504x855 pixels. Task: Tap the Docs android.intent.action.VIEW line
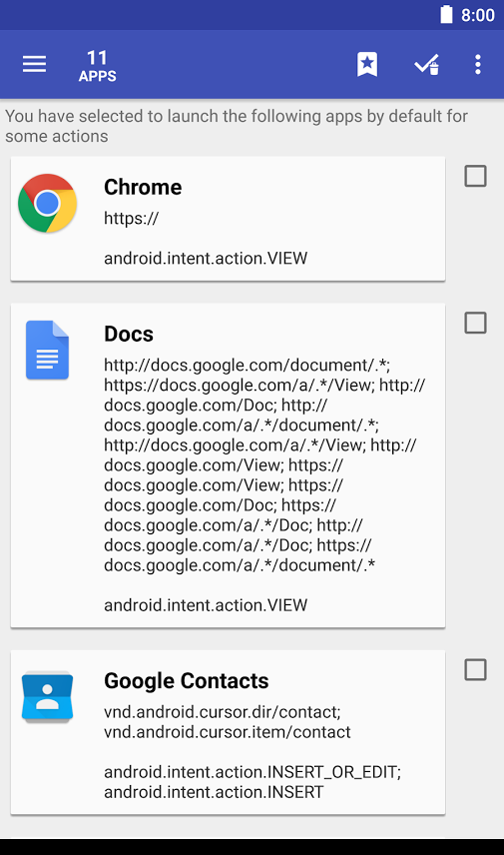(206, 605)
